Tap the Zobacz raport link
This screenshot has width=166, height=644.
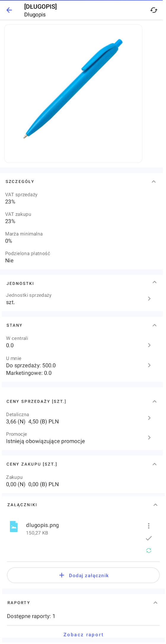pos(83,634)
